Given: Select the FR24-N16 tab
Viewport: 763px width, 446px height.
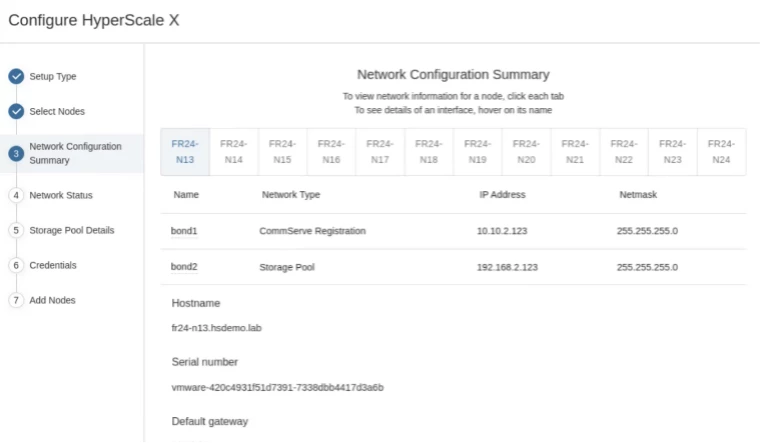Looking at the screenshot, I should pyautogui.click(x=331, y=152).
